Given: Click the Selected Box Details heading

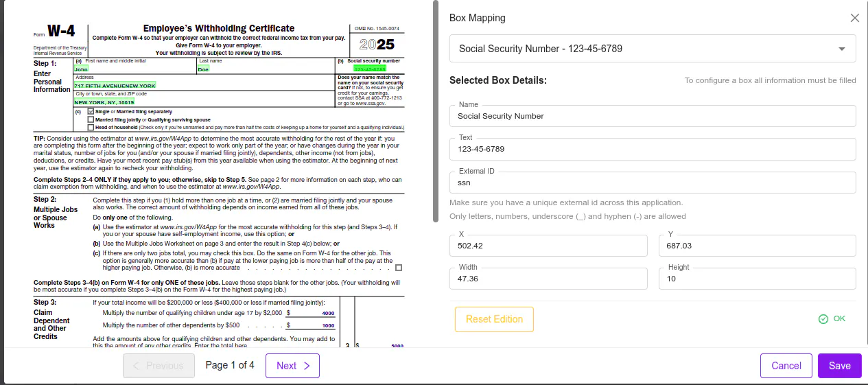Looking at the screenshot, I should [x=498, y=80].
